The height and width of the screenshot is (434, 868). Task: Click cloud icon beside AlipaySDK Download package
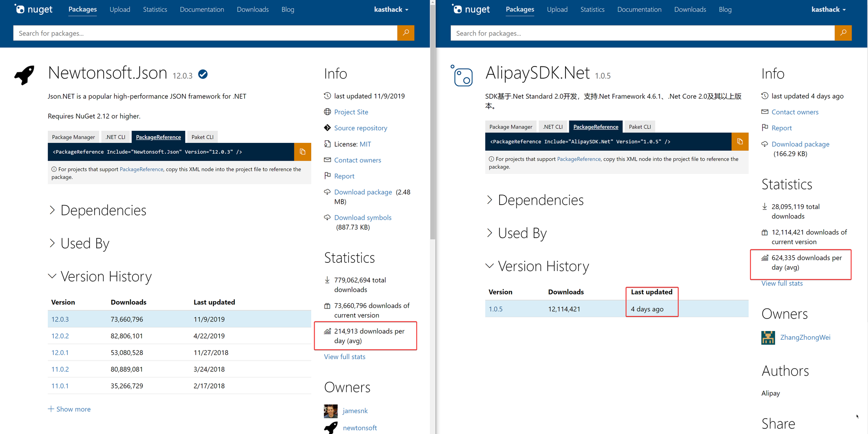tap(765, 144)
